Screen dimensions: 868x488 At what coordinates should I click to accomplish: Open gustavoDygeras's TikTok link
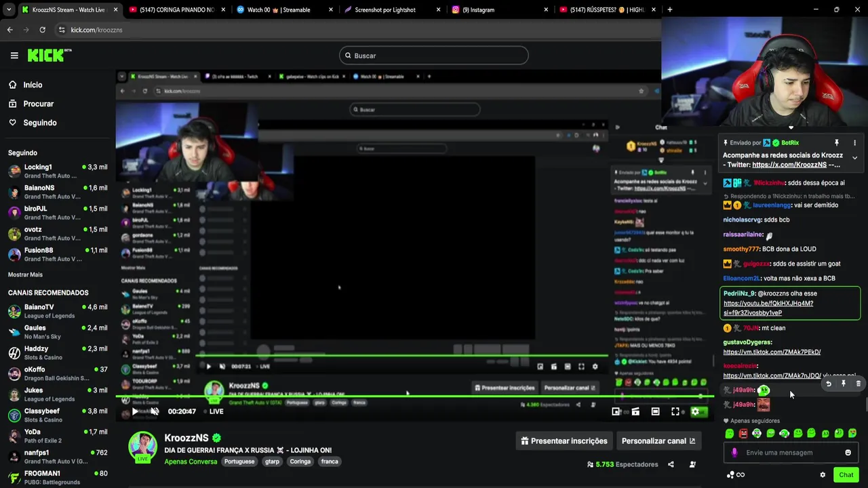pos(772,352)
